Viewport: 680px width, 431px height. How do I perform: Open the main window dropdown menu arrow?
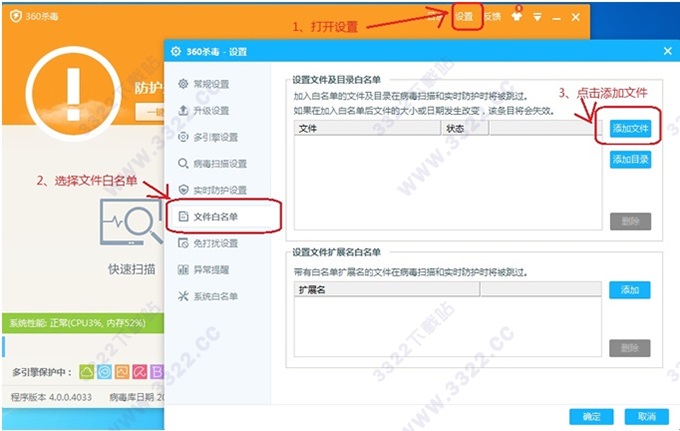tap(537, 17)
